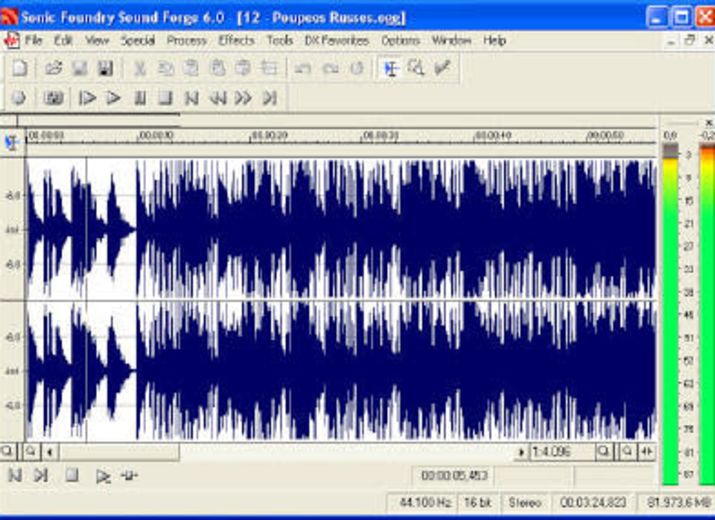Click the 00:03:24,823 length status field

pyautogui.click(x=593, y=503)
